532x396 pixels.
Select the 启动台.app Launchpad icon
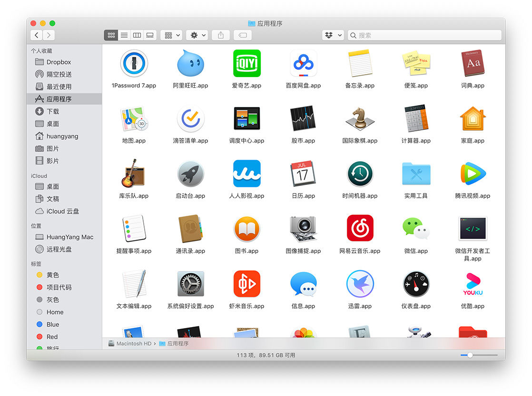pos(190,174)
